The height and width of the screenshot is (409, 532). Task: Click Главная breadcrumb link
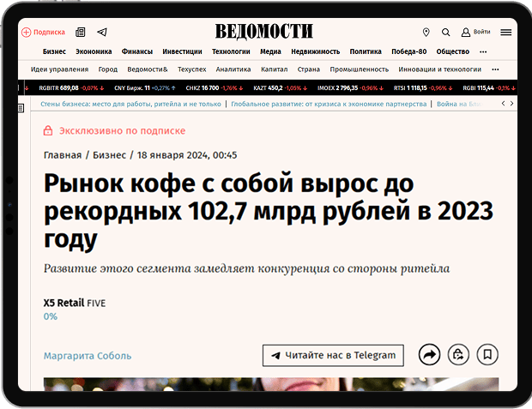click(x=63, y=155)
